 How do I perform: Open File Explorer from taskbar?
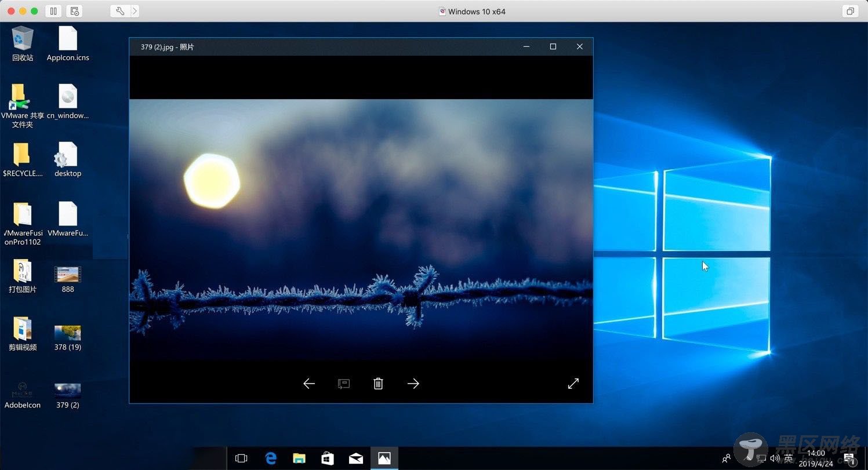(x=299, y=458)
